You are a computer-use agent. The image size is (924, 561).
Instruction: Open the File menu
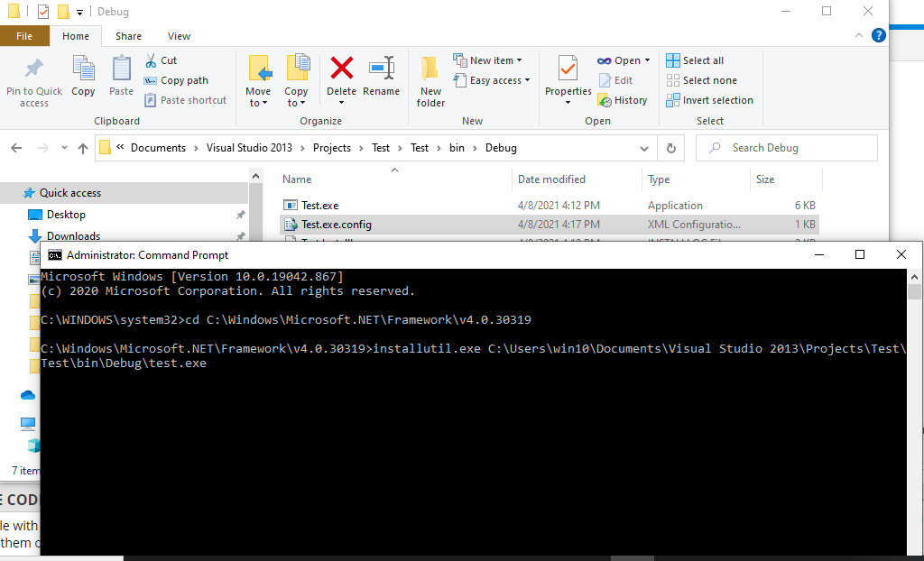click(x=25, y=35)
